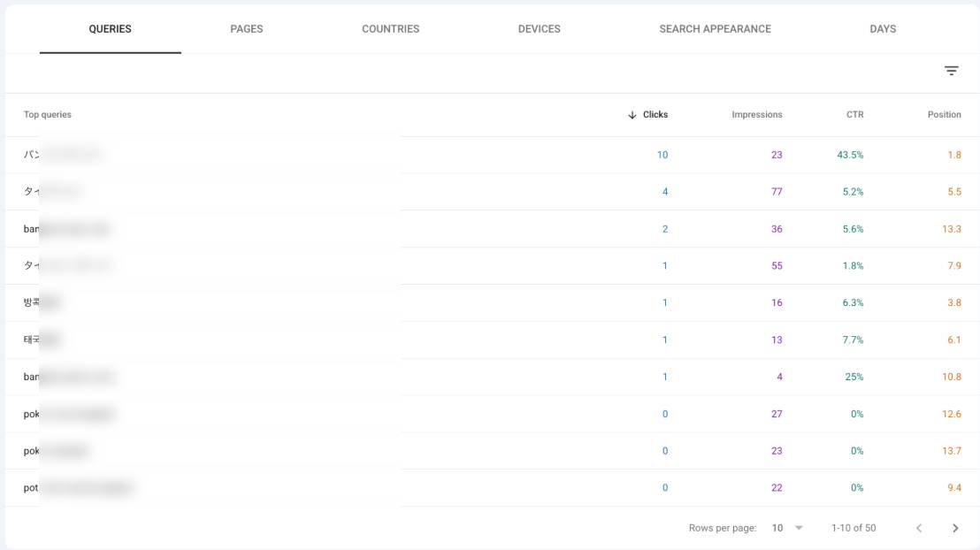Select the Queries tab

point(110,29)
